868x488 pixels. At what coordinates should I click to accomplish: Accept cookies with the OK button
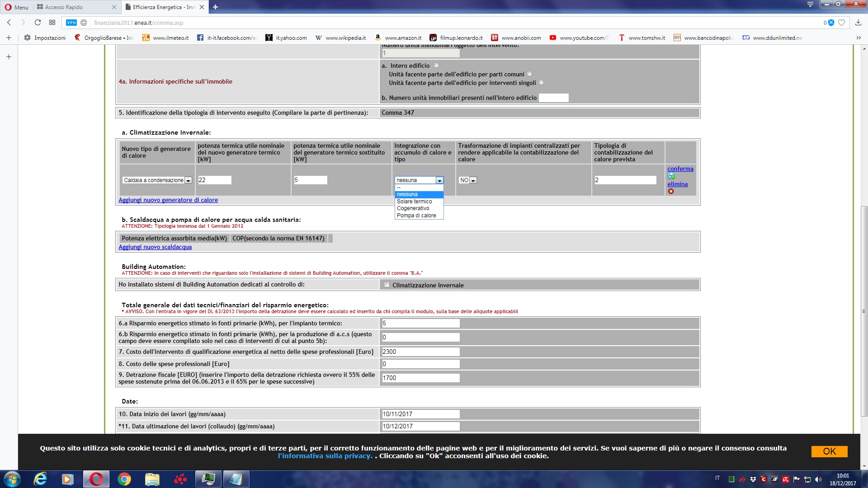(x=829, y=451)
